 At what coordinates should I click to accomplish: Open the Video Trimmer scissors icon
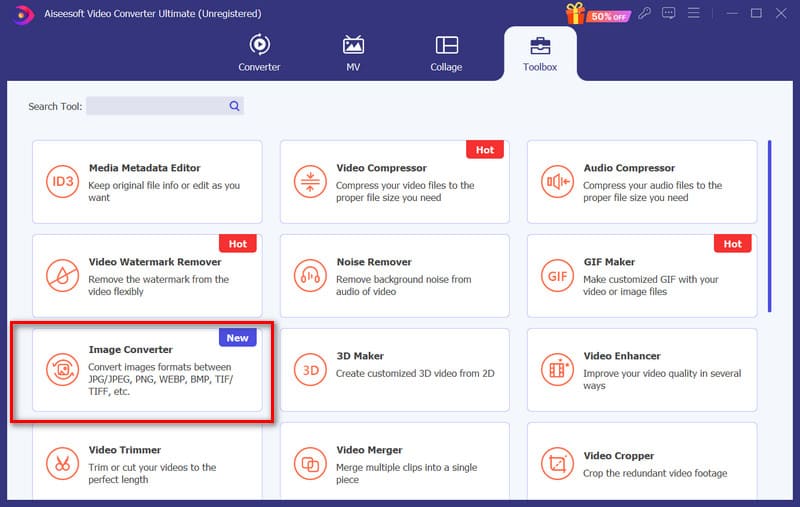point(62,464)
